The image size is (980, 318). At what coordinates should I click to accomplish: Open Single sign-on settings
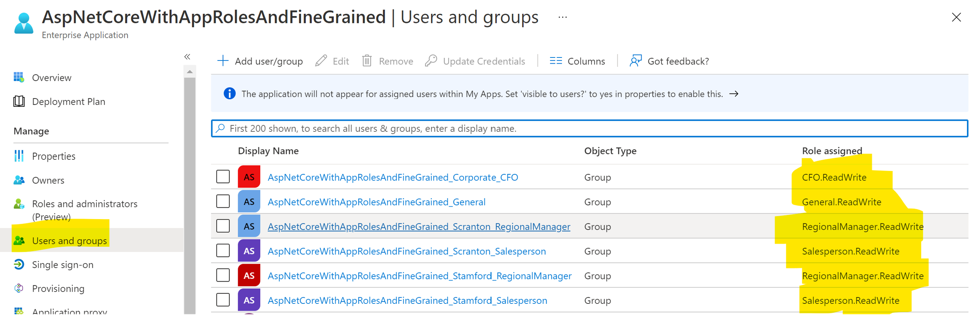coord(63,265)
